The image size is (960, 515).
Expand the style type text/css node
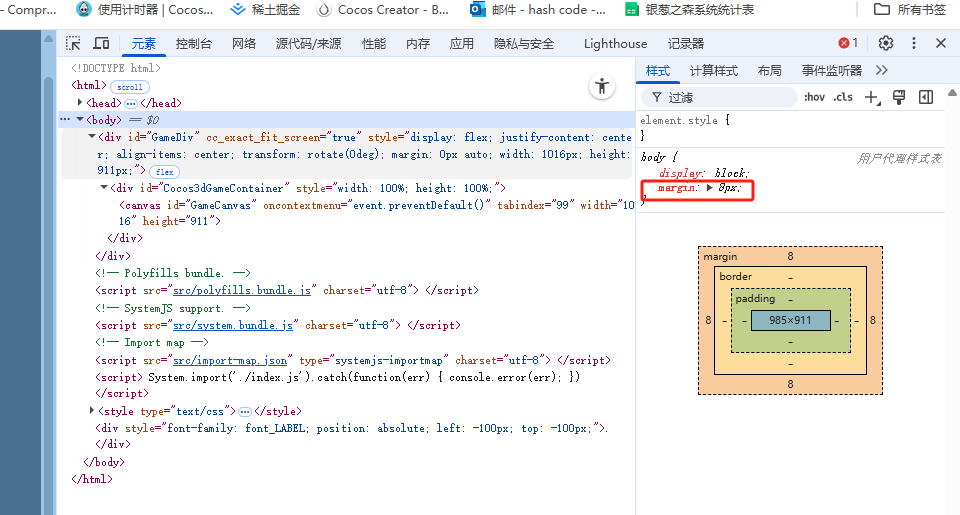tap(92, 410)
